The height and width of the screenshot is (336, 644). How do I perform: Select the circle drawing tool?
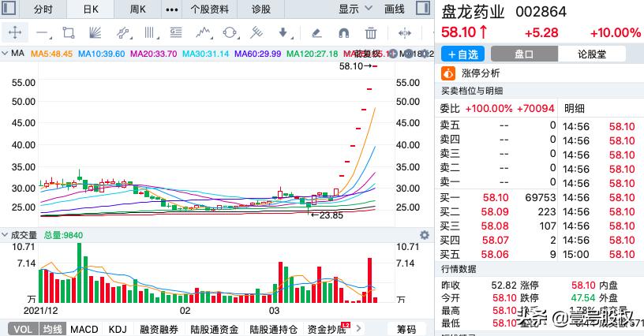click(230, 33)
